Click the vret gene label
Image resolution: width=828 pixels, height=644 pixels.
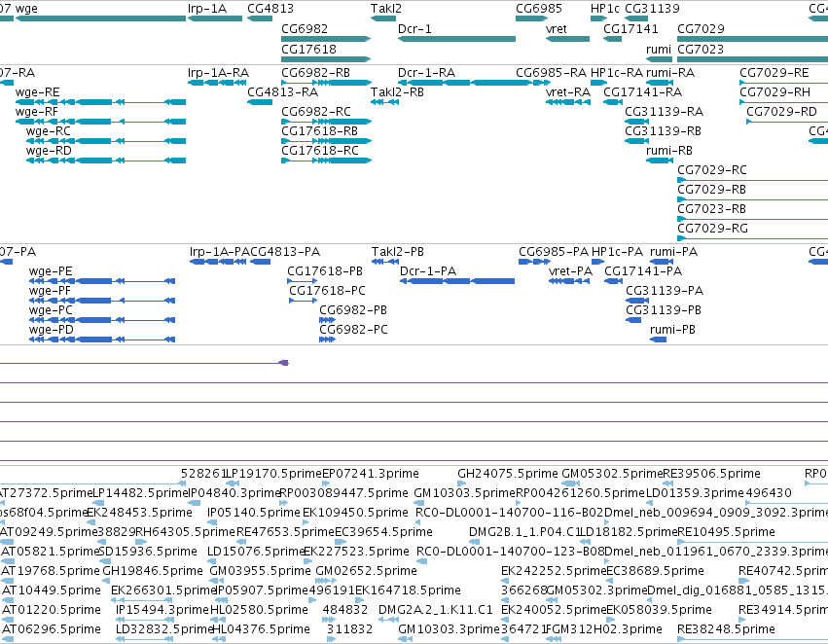pyautogui.click(x=556, y=28)
